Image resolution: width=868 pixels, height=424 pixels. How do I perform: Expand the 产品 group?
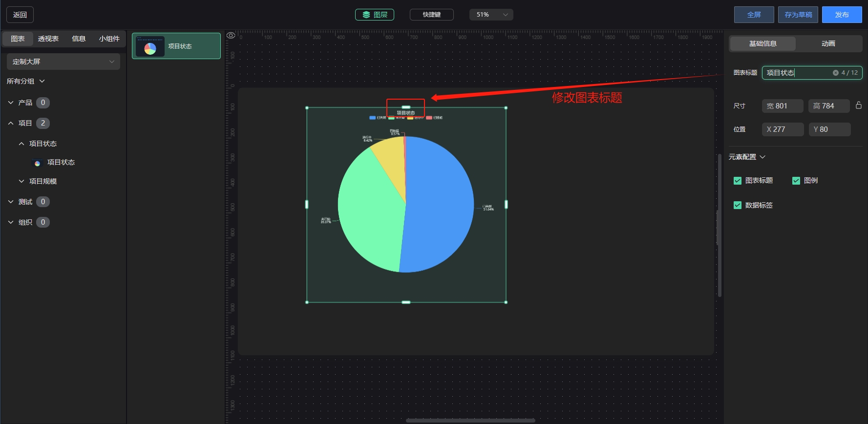coord(11,103)
